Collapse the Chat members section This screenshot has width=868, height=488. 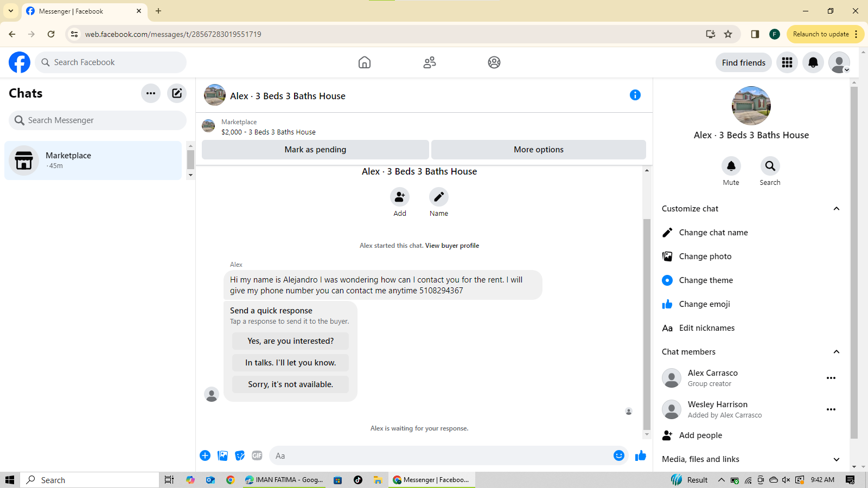837,352
